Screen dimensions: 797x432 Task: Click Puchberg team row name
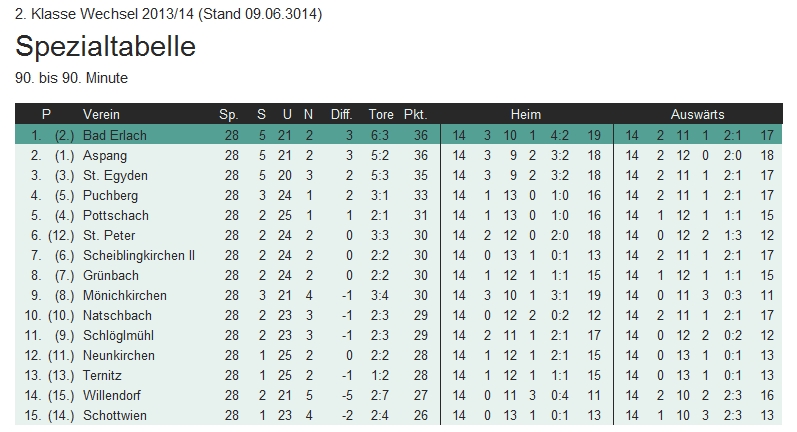(x=110, y=196)
